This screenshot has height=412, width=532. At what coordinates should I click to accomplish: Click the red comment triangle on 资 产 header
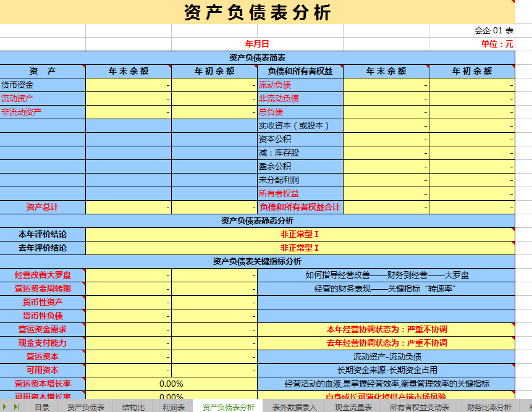pyautogui.click(x=83, y=67)
